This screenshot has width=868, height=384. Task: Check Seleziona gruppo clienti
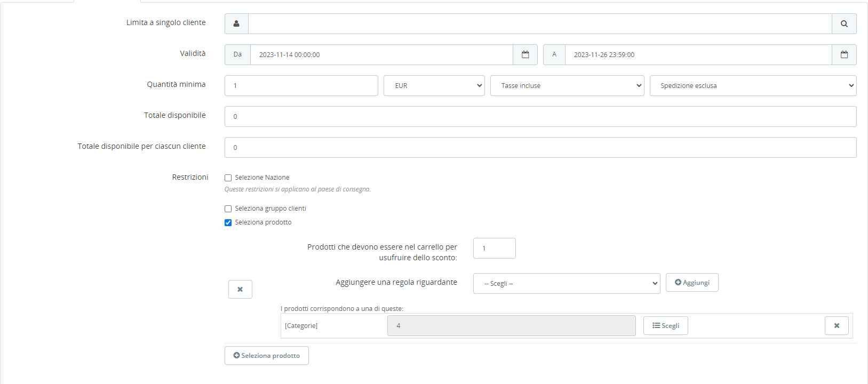click(x=228, y=209)
